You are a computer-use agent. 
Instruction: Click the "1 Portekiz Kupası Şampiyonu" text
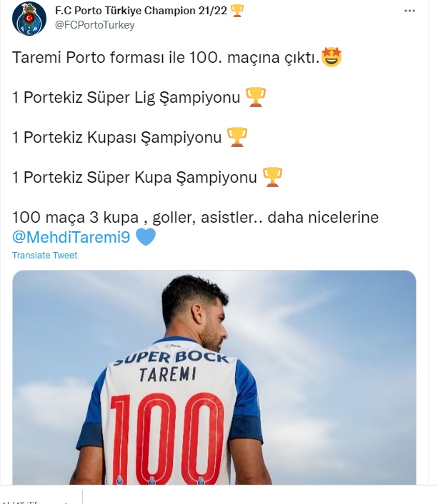[117, 137]
